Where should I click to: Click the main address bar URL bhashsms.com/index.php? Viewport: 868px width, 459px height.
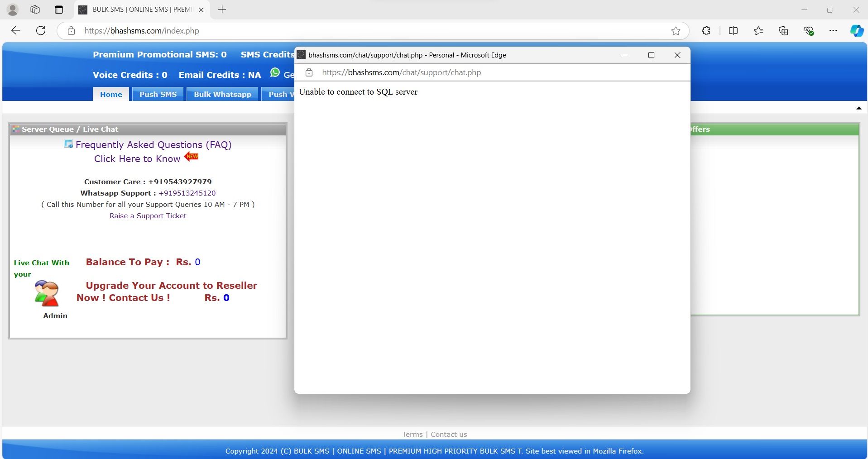pyautogui.click(x=142, y=31)
